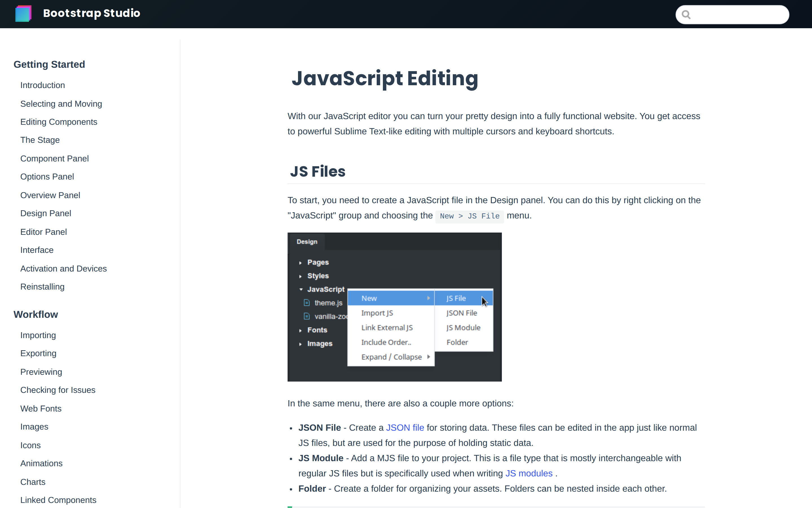Open Exporting workflow page
The width and height of the screenshot is (812, 508).
tap(38, 353)
